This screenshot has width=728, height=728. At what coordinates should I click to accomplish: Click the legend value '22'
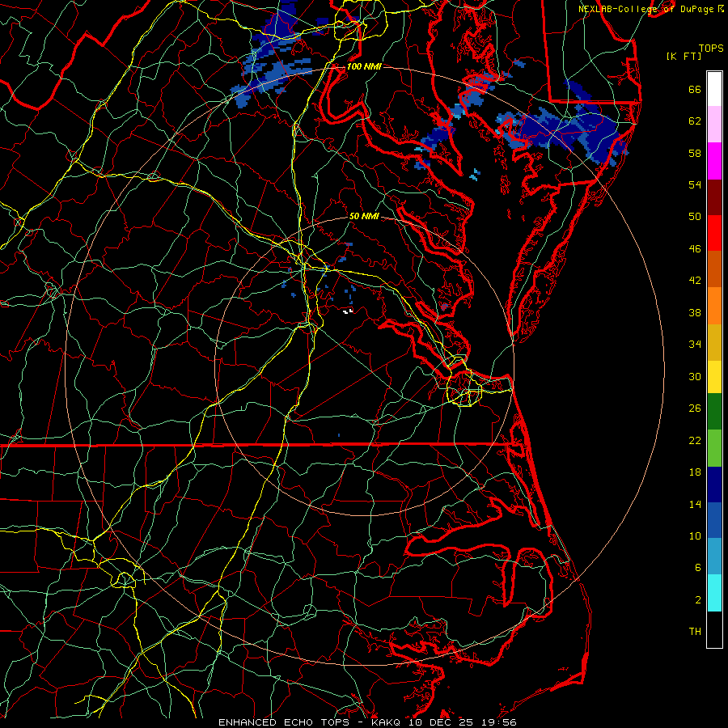coord(695,440)
